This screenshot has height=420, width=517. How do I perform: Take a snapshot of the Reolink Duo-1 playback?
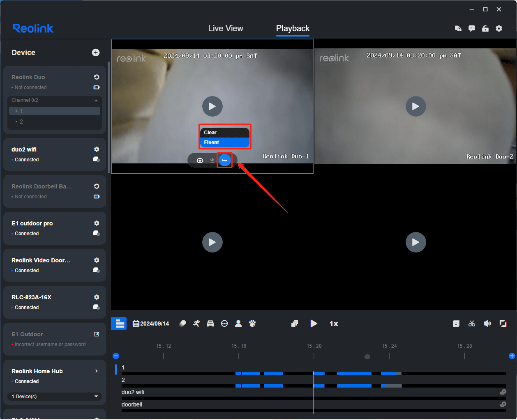coord(200,160)
